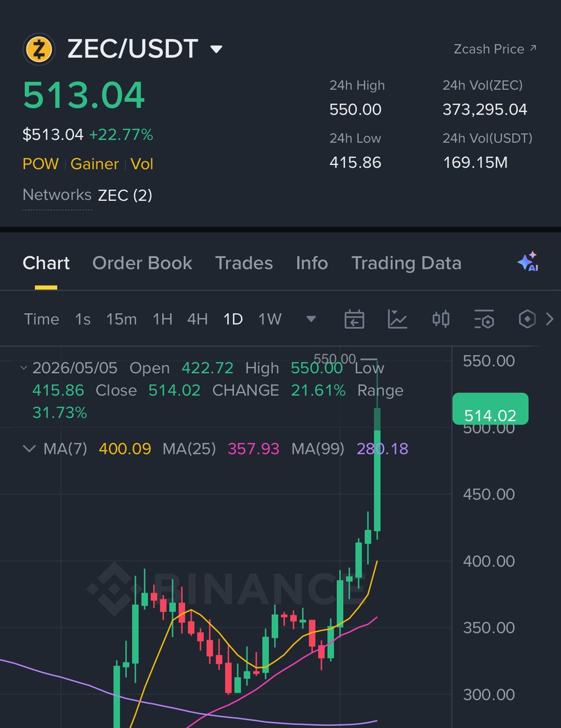
Task: Select the POW tag
Action: (x=41, y=164)
